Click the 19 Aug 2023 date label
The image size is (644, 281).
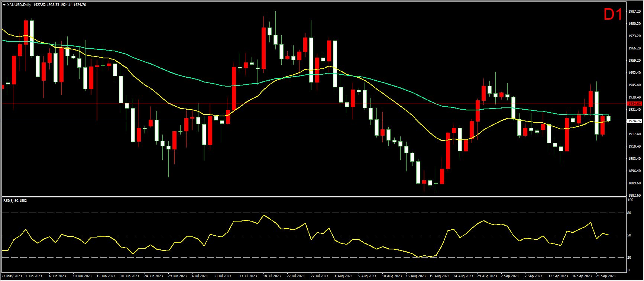point(440,276)
